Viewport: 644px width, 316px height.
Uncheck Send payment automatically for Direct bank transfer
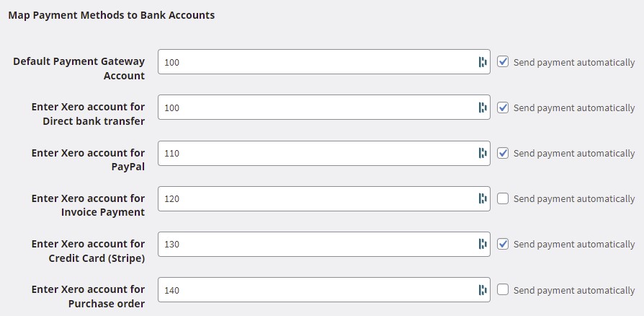pos(503,107)
